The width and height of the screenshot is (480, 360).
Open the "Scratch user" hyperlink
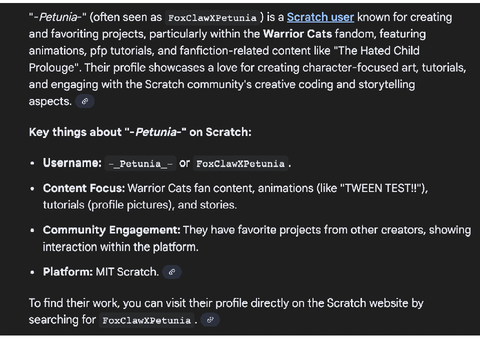(x=320, y=17)
